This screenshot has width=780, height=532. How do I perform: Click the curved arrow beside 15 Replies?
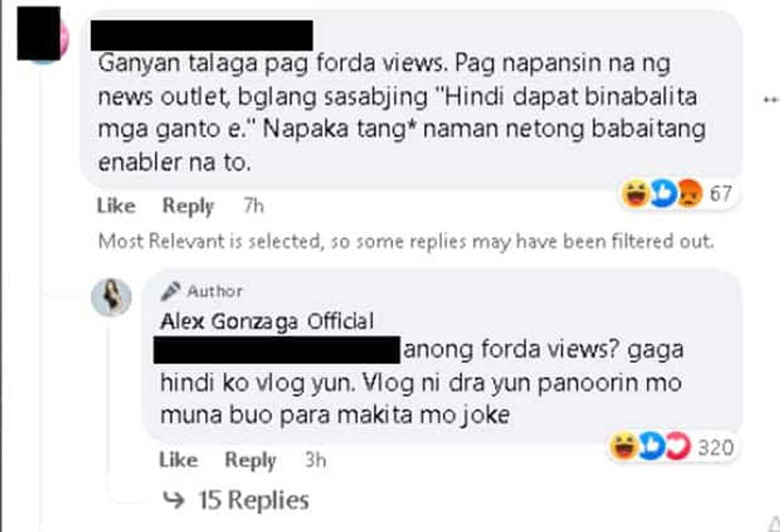point(173,501)
